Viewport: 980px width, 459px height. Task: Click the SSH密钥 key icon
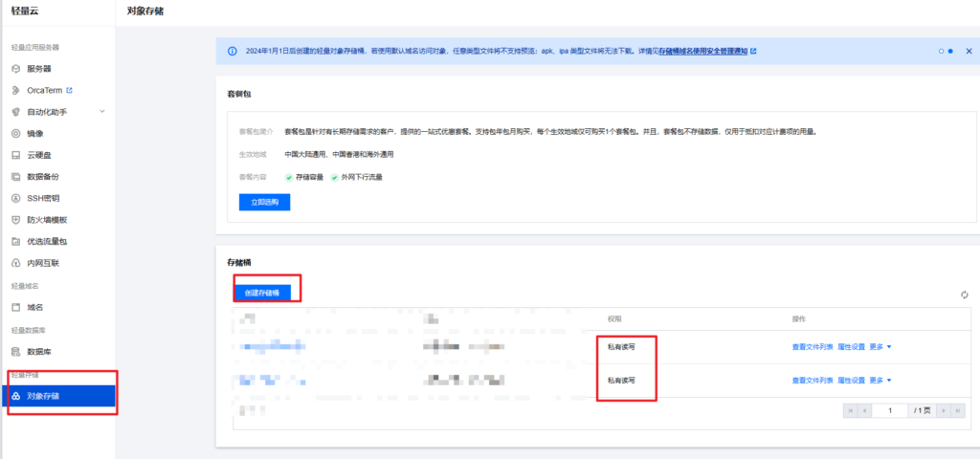click(15, 198)
